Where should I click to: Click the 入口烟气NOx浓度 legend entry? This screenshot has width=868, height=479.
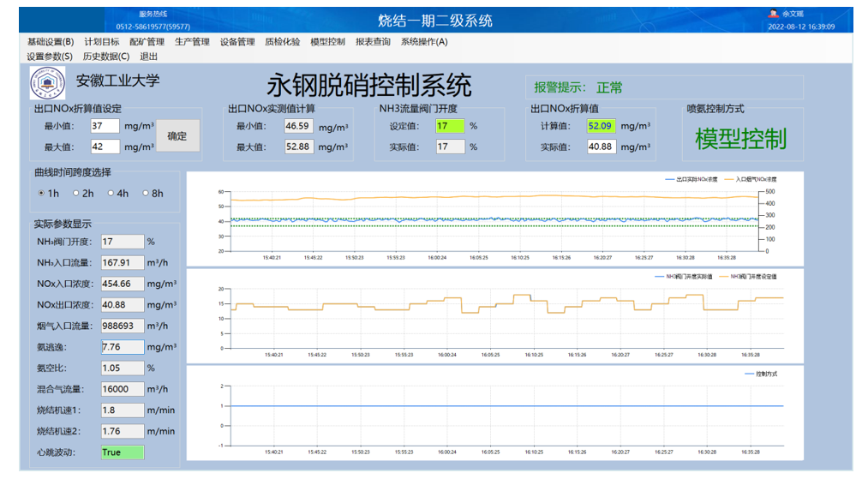point(754,180)
